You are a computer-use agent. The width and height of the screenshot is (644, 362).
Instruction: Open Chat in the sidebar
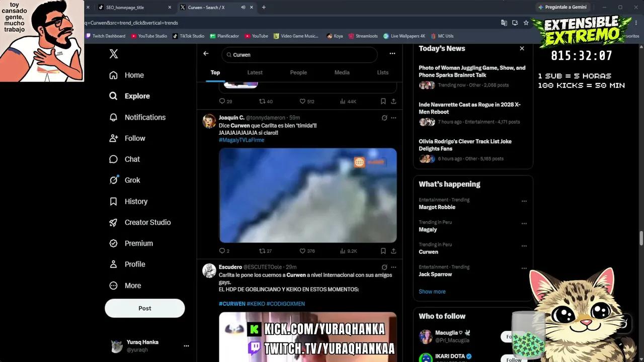125,159
